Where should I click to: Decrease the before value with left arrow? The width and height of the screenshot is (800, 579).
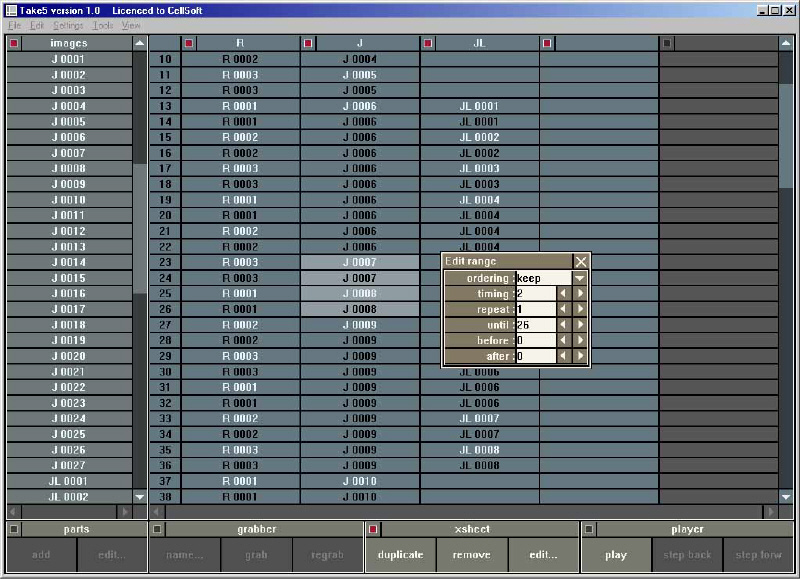click(563, 340)
